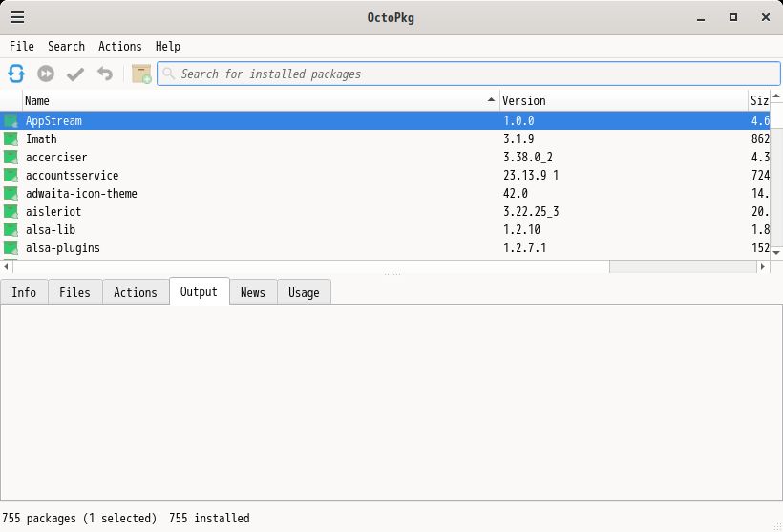783x532 pixels.
Task: Click the empty Output text area
Action: click(x=391, y=402)
